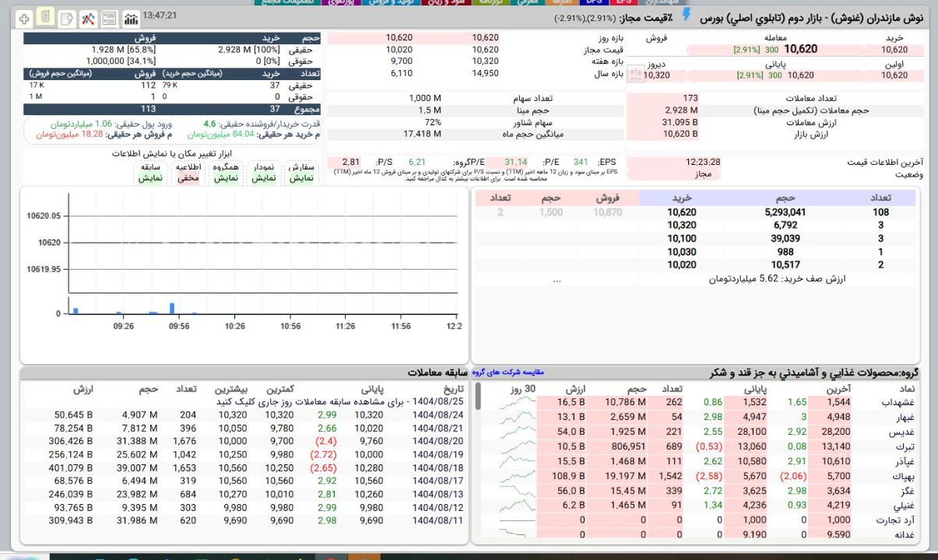Click the group table vertical scrollbar
Screen dimensions: 938x560
[x=479, y=397]
